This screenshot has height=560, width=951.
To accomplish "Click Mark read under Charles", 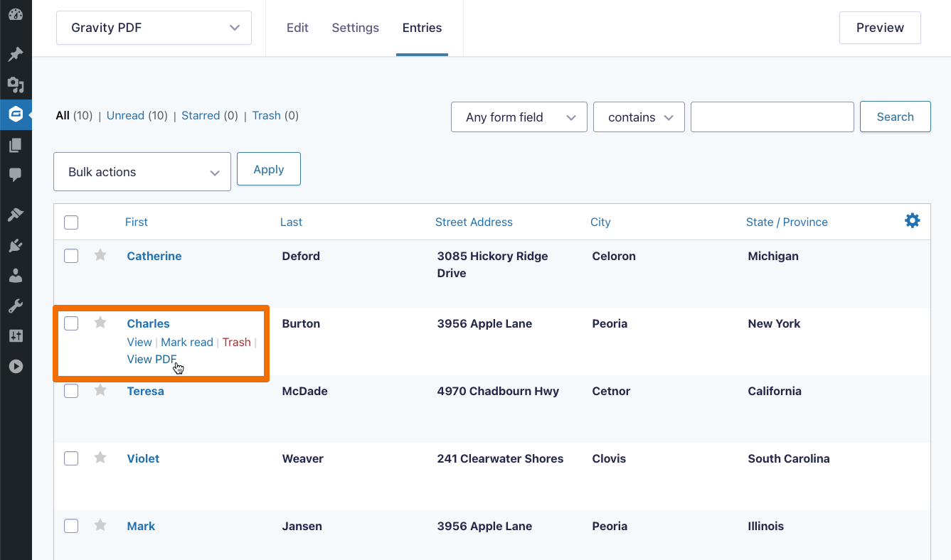I will (x=187, y=342).
